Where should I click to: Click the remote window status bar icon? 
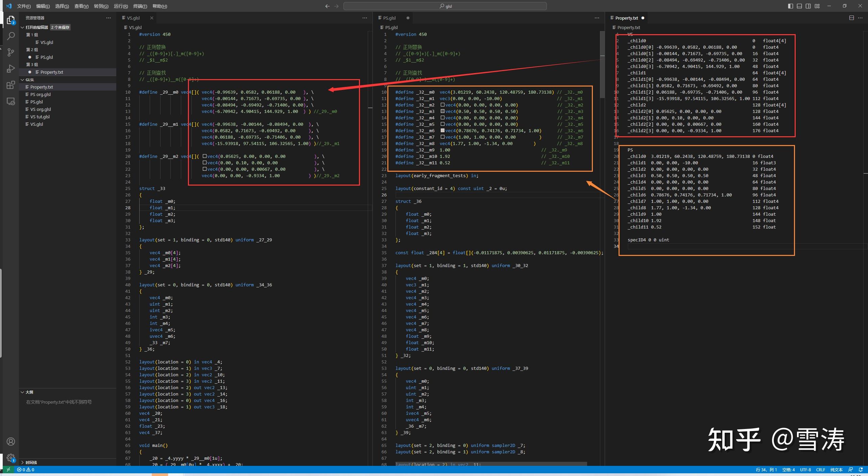[x=8, y=470]
